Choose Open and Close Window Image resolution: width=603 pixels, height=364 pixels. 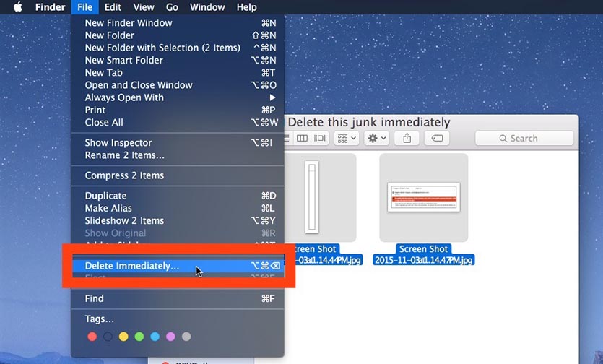tap(178, 85)
